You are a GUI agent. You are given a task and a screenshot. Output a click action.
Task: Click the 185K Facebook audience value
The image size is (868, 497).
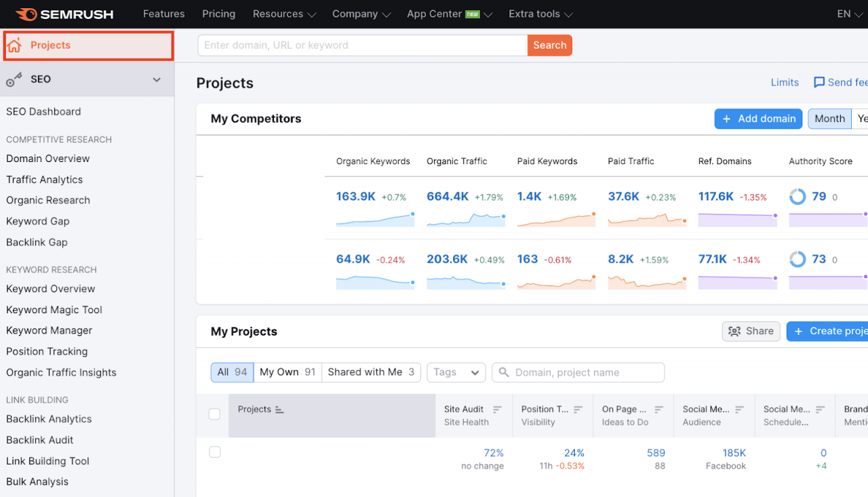734,453
